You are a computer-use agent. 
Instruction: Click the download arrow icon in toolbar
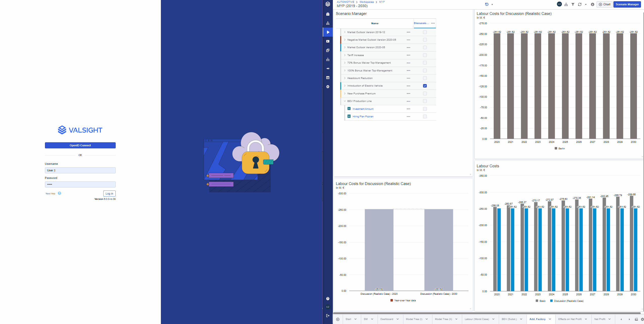point(592,4)
